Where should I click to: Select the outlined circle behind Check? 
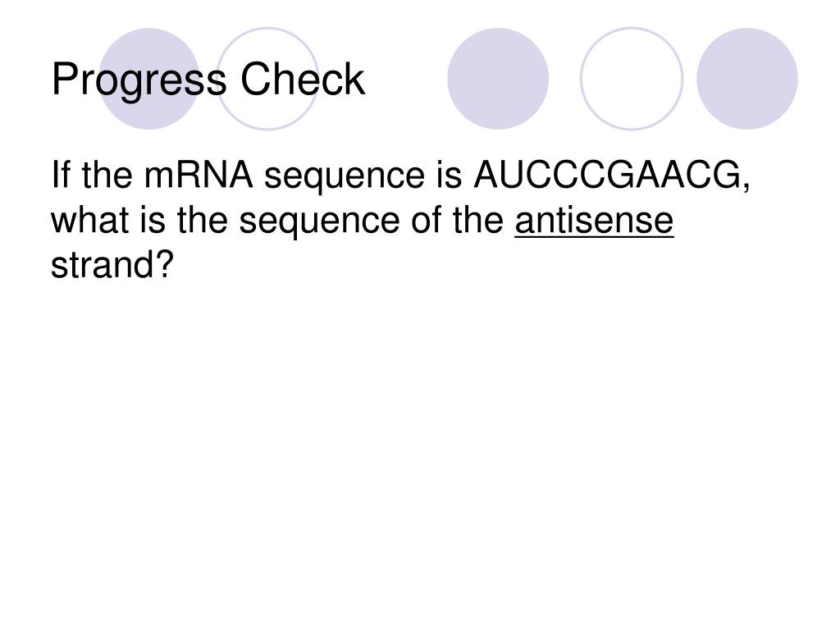click(267, 79)
